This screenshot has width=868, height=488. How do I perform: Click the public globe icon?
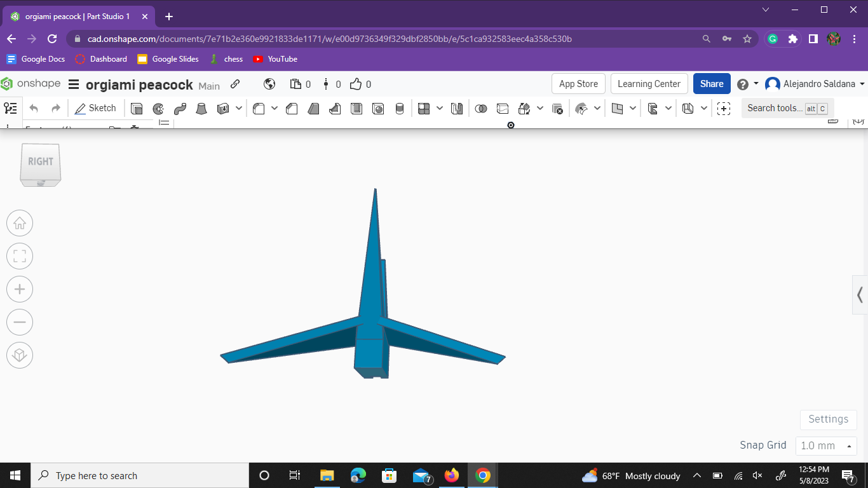pos(269,84)
